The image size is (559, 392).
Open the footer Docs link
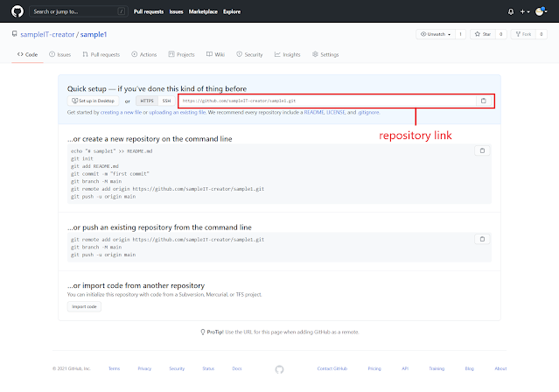(x=237, y=369)
